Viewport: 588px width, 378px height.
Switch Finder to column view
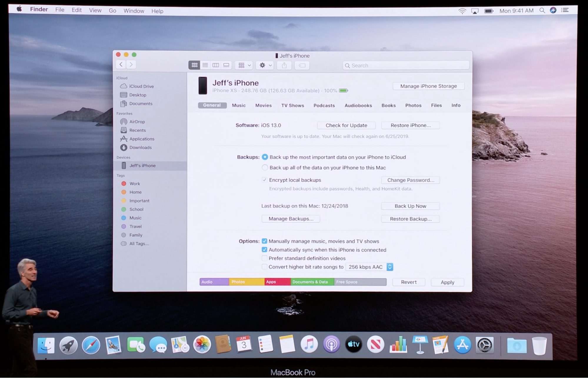pyautogui.click(x=216, y=65)
